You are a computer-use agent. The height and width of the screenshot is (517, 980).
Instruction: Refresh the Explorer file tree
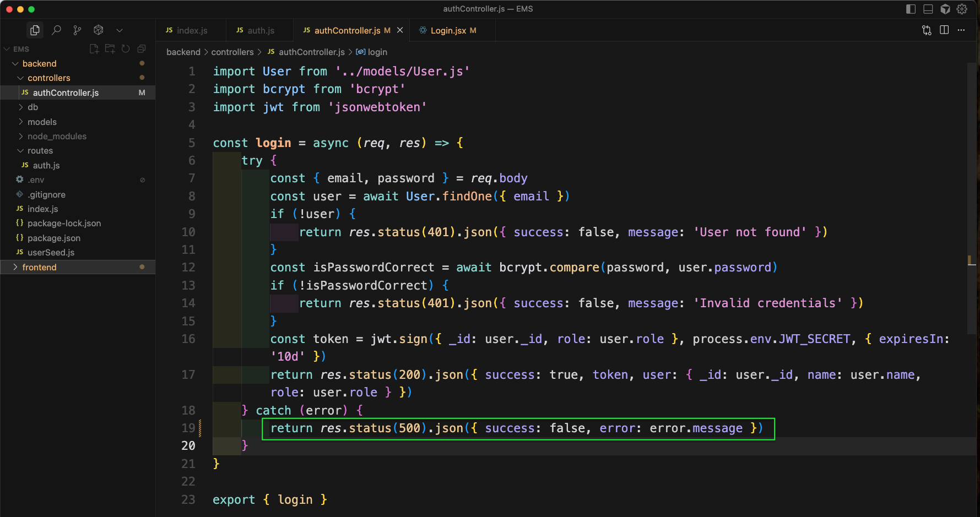[x=126, y=49]
